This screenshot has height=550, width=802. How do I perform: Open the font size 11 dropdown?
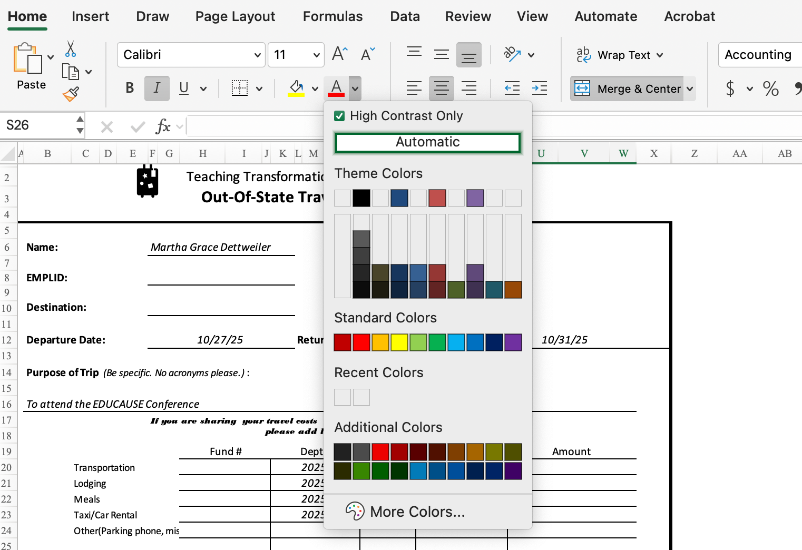click(x=317, y=55)
